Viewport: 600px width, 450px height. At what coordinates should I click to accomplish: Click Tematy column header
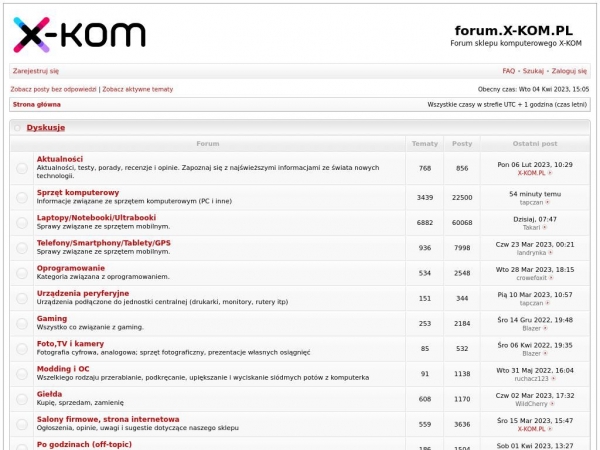tap(425, 144)
